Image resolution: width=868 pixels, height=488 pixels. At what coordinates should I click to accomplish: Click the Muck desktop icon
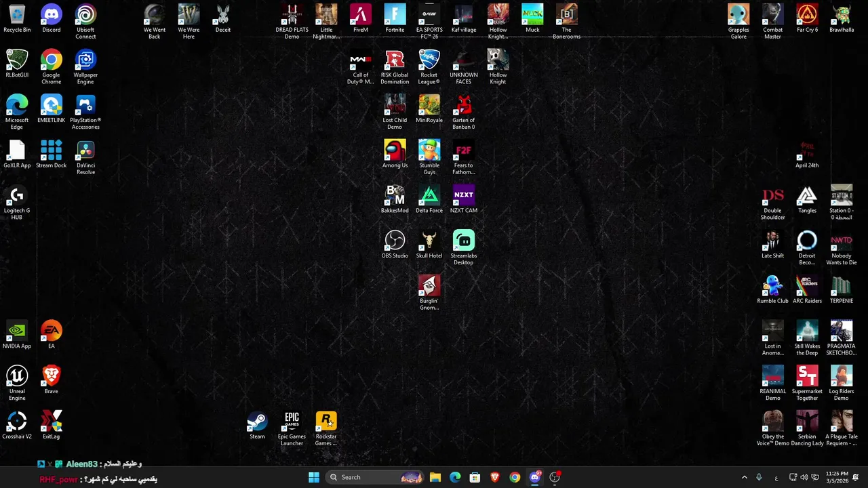pos(532,19)
